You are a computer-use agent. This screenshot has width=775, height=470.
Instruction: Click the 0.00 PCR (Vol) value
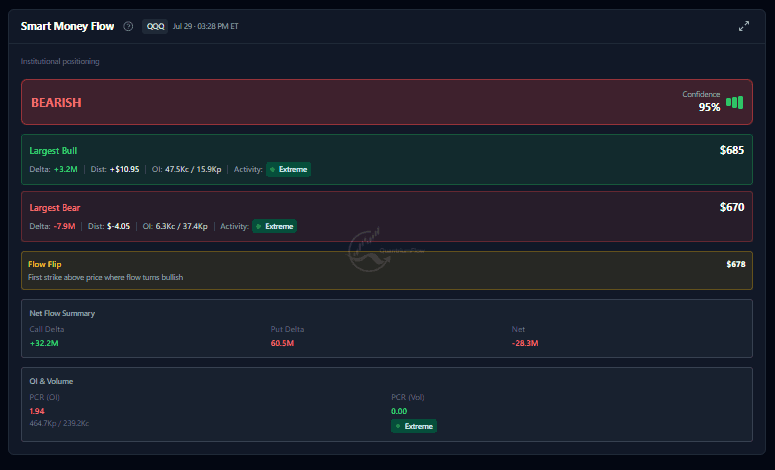[x=399, y=411]
